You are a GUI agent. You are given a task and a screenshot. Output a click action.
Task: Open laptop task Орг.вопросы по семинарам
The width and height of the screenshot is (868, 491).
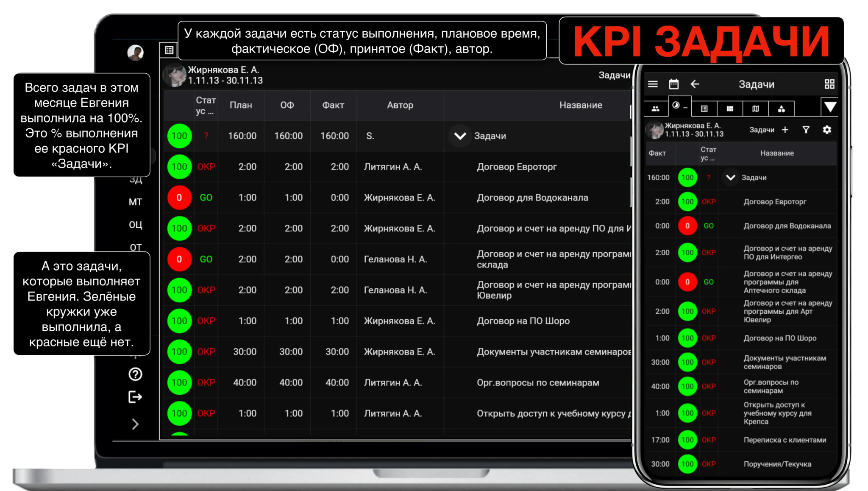point(538,382)
